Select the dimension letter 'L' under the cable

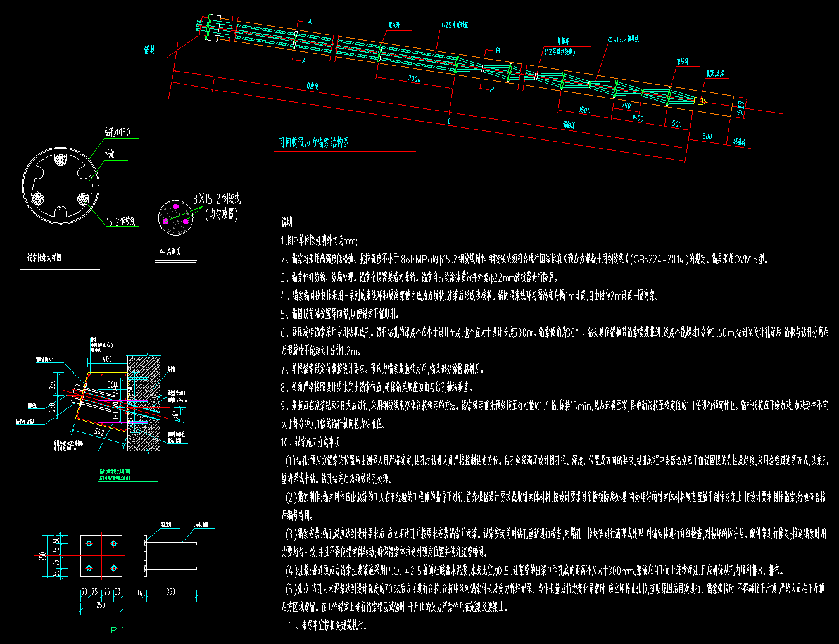(x=449, y=120)
